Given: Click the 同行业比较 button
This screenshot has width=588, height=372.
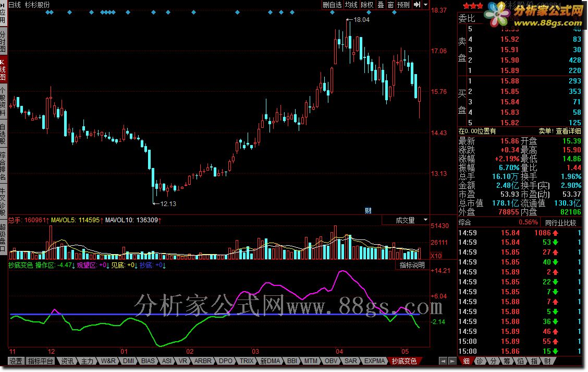Looking at the screenshot, I should tap(560, 223).
